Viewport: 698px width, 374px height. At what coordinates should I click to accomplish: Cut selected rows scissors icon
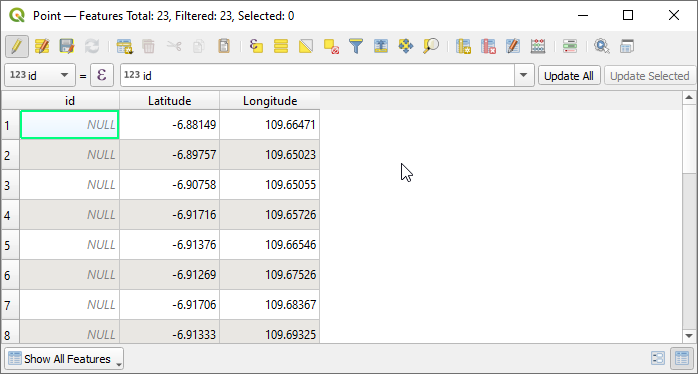[174, 46]
